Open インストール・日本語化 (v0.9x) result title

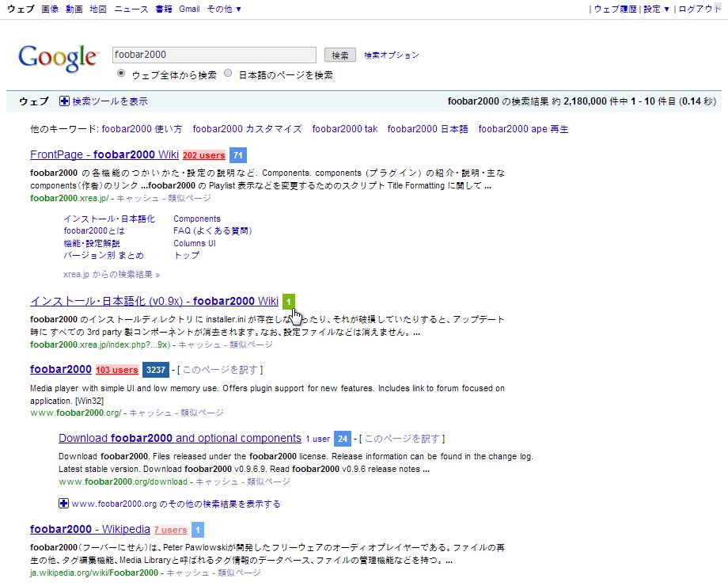point(154,301)
